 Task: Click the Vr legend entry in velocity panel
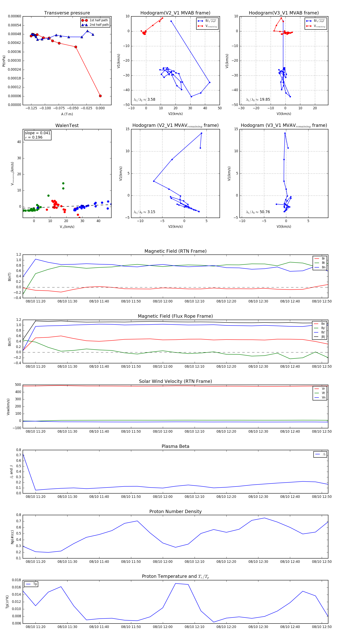click(x=320, y=389)
